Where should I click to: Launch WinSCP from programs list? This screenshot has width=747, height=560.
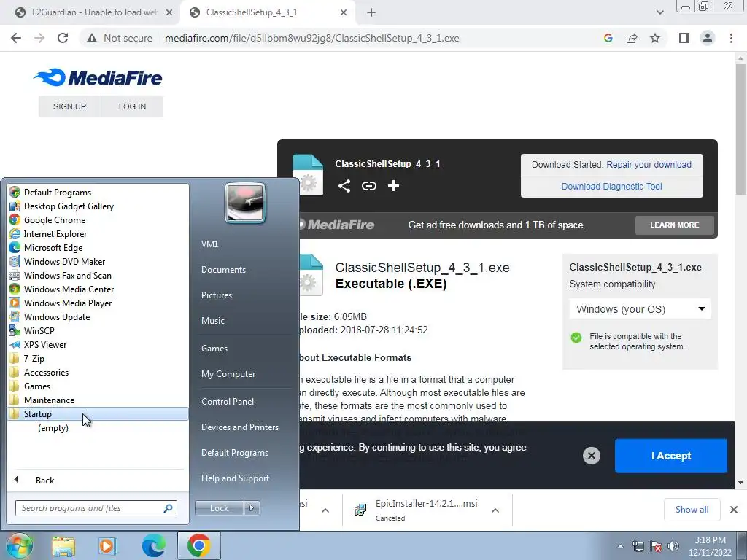98,331
